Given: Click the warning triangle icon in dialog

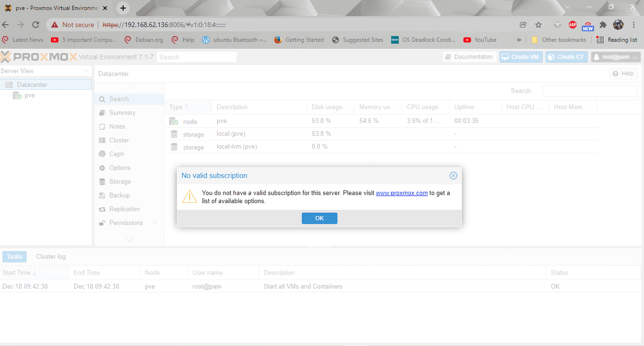Looking at the screenshot, I should coord(190,196).
